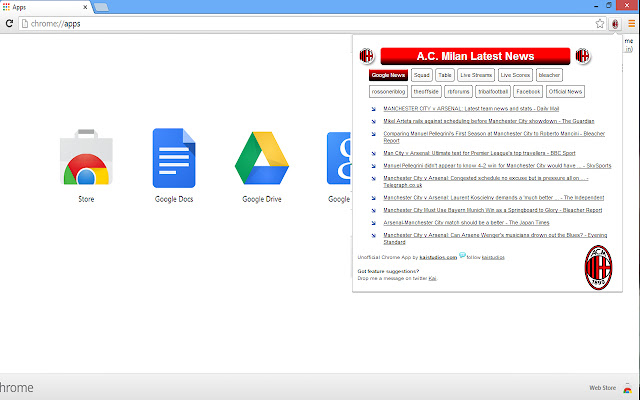Click the Kai twitter link
Screen dimensions: 640x400
click(432, 278)
